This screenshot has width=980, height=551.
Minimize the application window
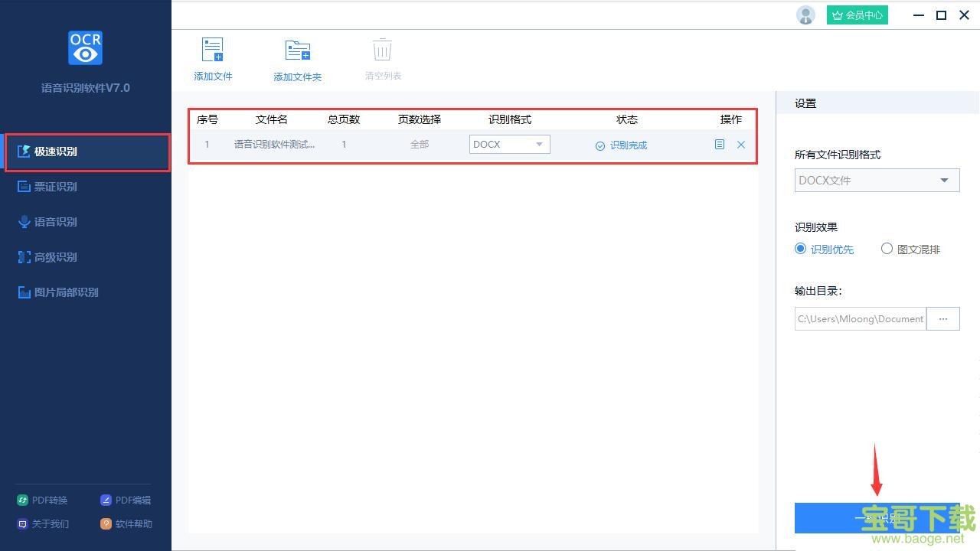[x=919, y=15]
